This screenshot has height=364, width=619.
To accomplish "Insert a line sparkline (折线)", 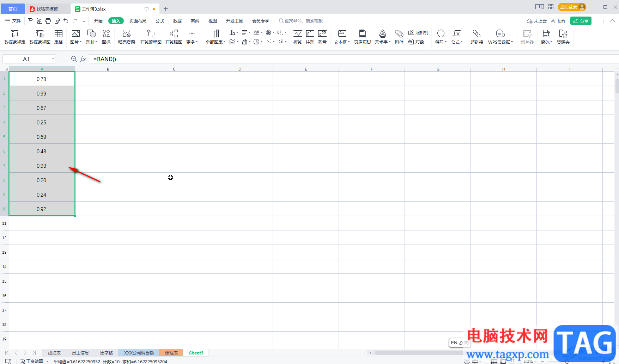I will pos(298,37).
